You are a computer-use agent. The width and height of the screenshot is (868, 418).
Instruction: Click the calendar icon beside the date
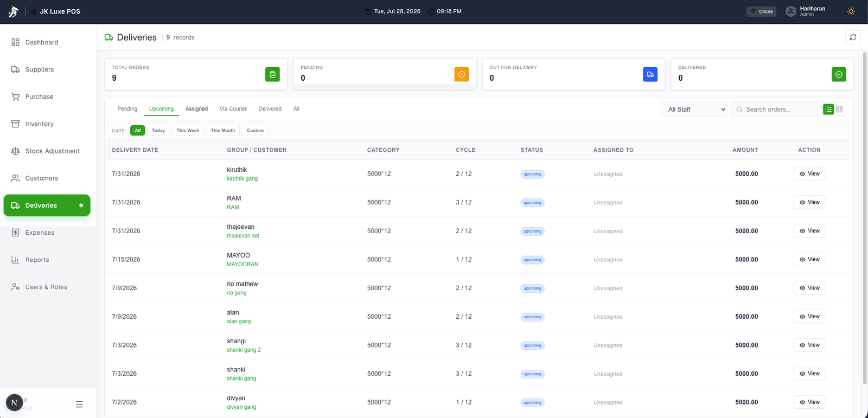click(368, 11)
